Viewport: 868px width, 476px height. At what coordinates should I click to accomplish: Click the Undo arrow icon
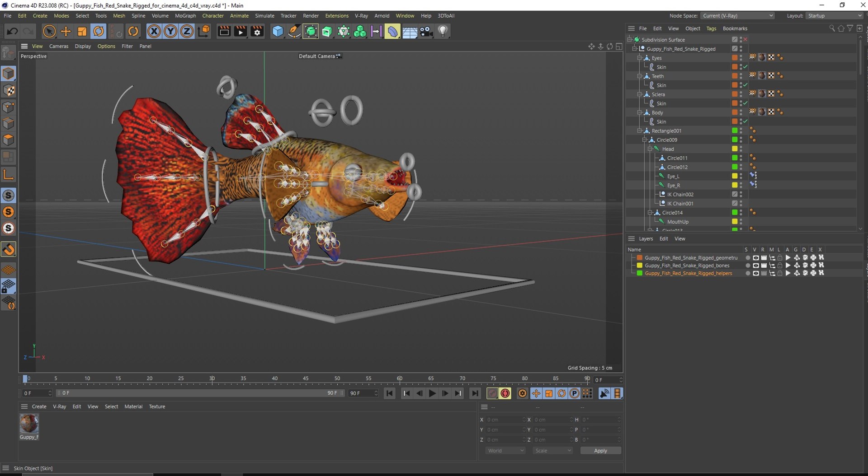(12, 31)
